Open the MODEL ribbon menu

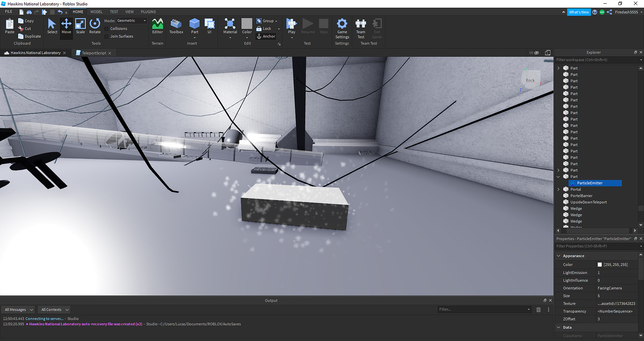tap(96, 12)
